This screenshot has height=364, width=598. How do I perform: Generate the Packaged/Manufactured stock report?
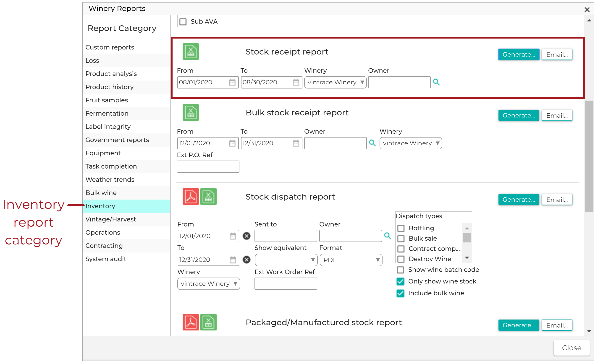(x=519, y=325)
